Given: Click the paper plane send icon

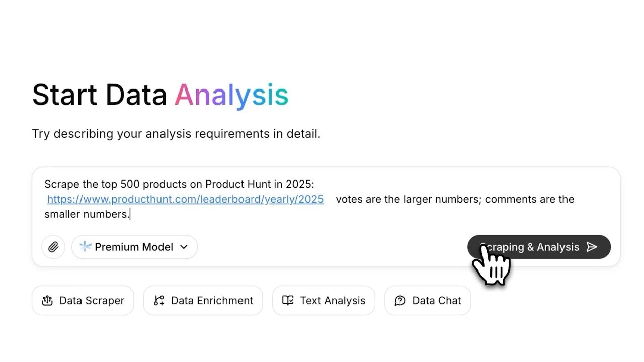Looking at the screenshot, I should (x=592, y=247).
